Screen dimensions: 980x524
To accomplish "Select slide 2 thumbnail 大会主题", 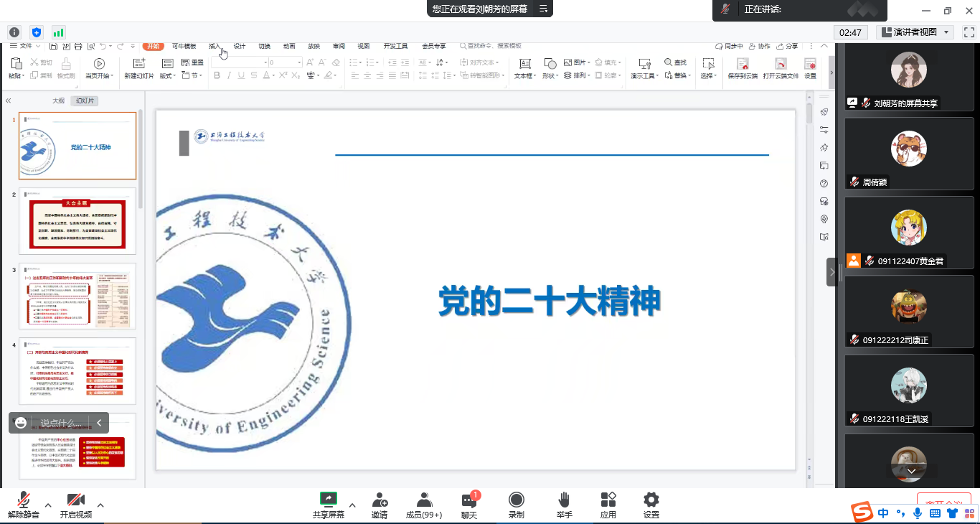I will click(x=77, y=221).
